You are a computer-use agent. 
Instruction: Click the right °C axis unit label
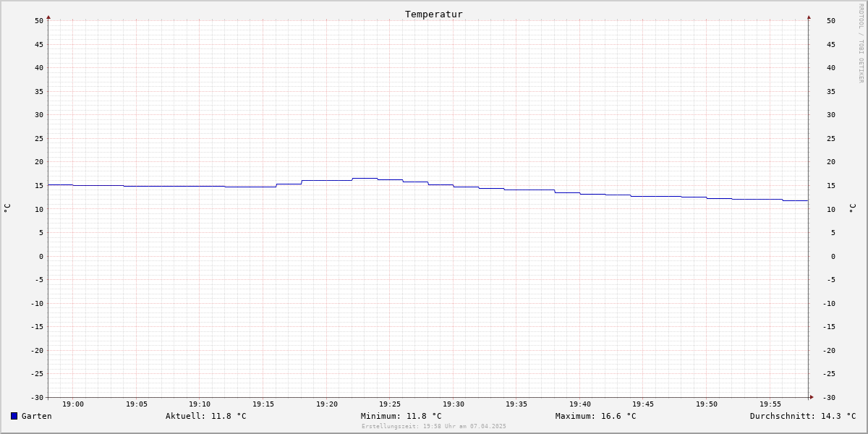click(x=852, y=208)
